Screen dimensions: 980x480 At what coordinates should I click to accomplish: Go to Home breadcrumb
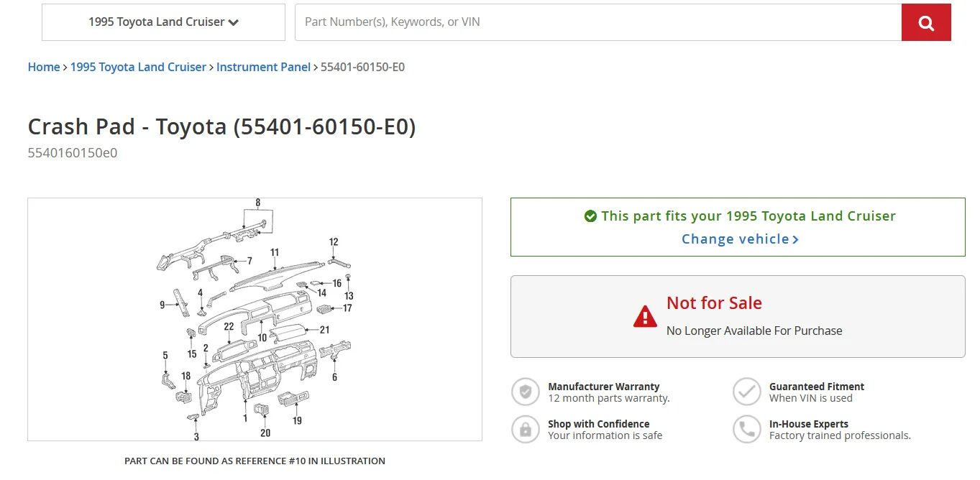[x=44, y=67]
